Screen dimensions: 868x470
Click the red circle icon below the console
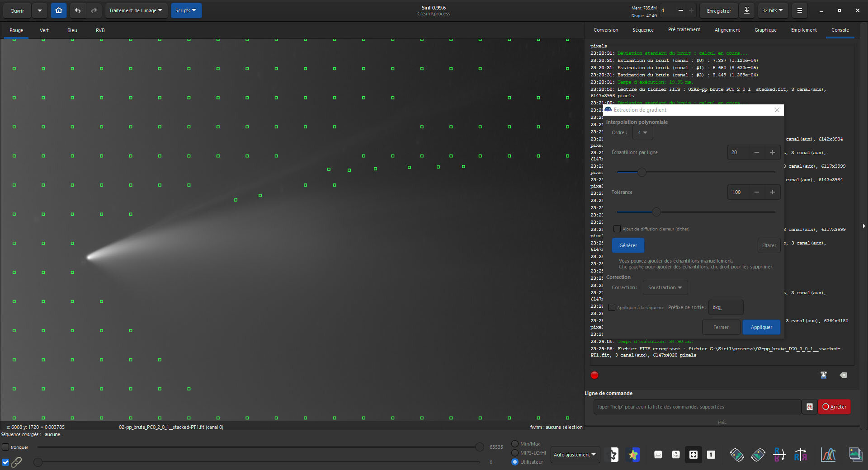(x=594, y=375)
